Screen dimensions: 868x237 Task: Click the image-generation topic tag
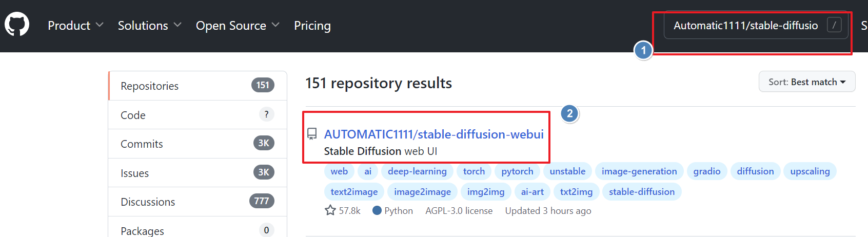tap(639, 171)
